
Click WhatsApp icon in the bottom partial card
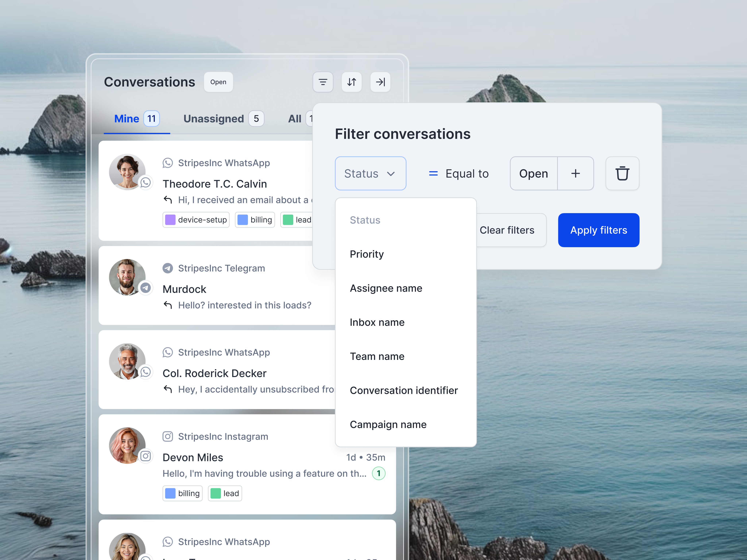click(x=167, y=542)
